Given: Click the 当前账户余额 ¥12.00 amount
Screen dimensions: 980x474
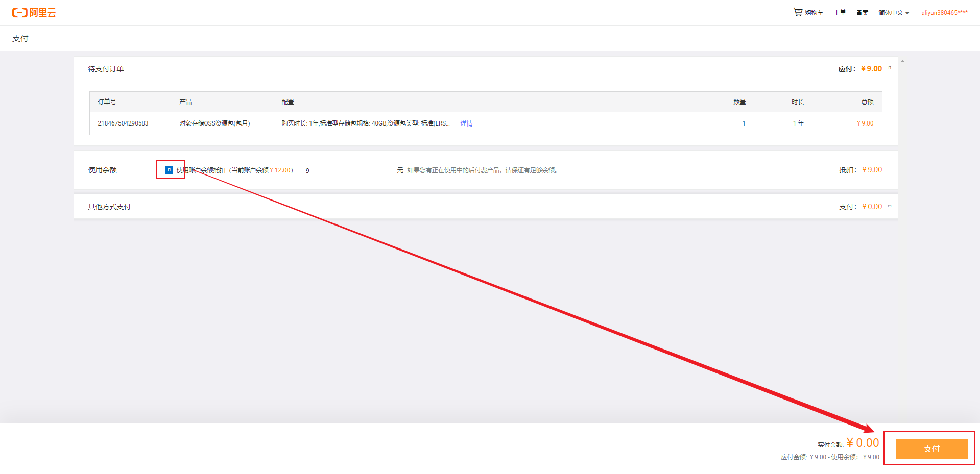Looking at the screenshot, I should coord(280,170).
